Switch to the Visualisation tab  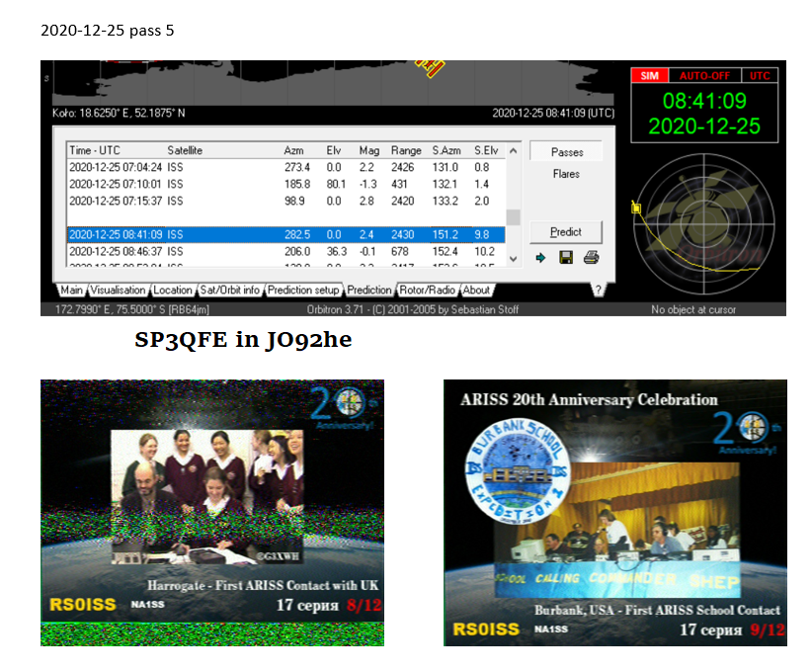tap(118, 291)
